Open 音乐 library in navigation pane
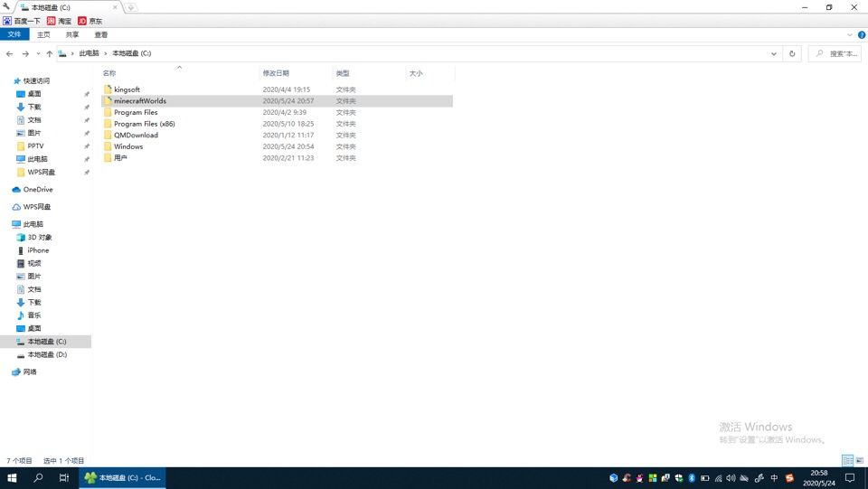Viewport: 868px width, 489px height. coord(34,315)
